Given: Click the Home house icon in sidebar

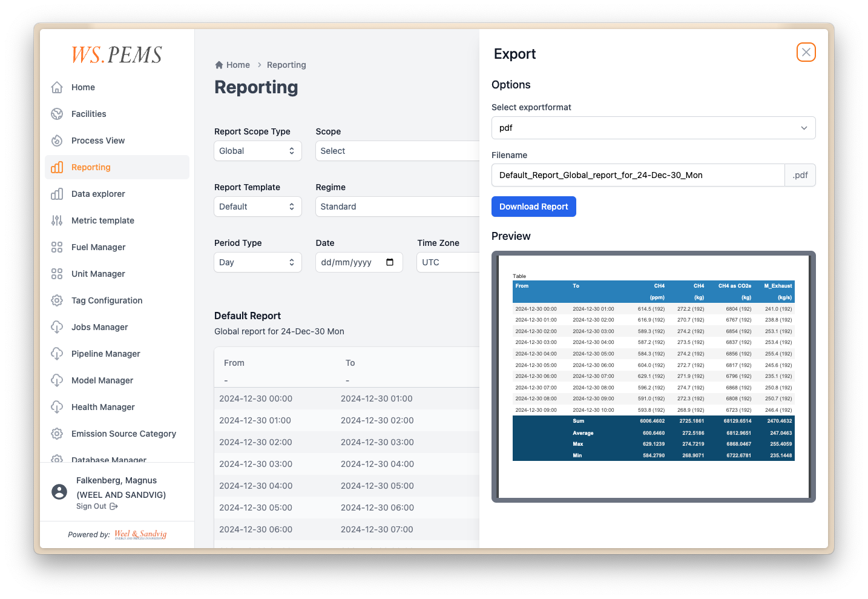Looking at the screenshot, I should (x=57, y=87).
